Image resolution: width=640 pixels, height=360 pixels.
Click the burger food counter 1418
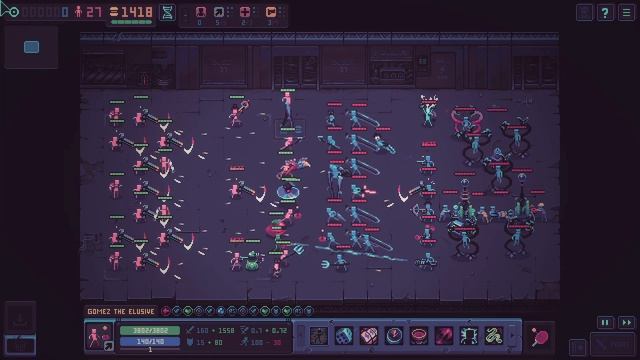coord(132,12)
